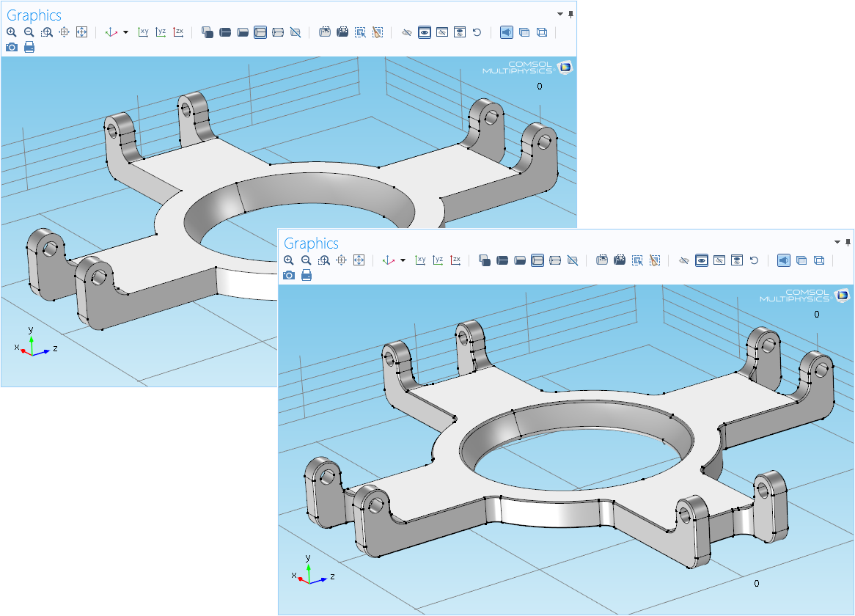Click Zoom to Selection in back Graphics window

[65, 32]
